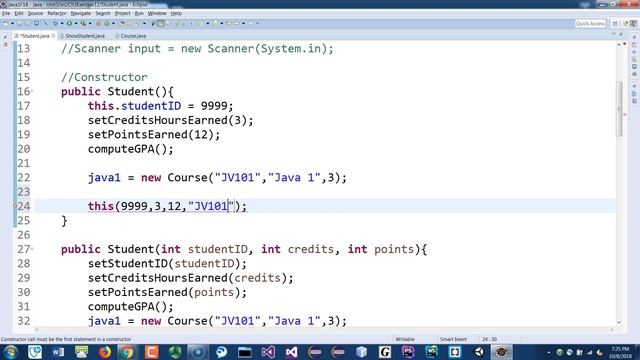Expand the Run dropdown arrow
640x360 pixels.
tap(76, 23)
